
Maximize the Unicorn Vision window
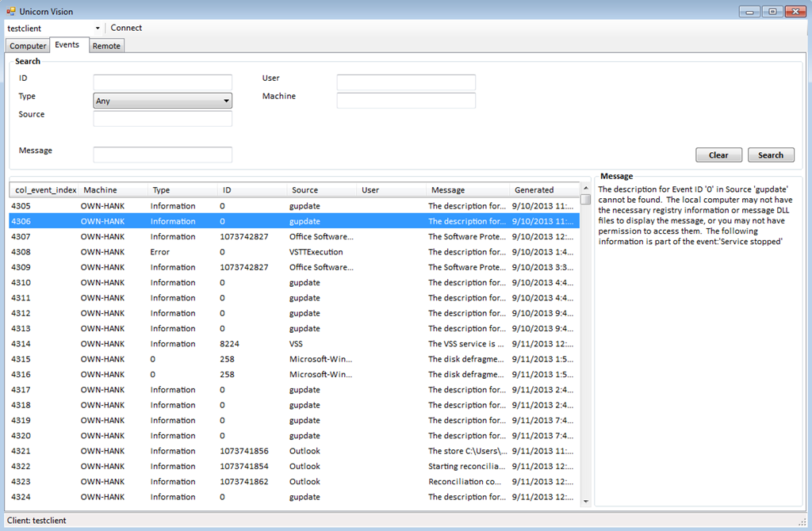772,11
